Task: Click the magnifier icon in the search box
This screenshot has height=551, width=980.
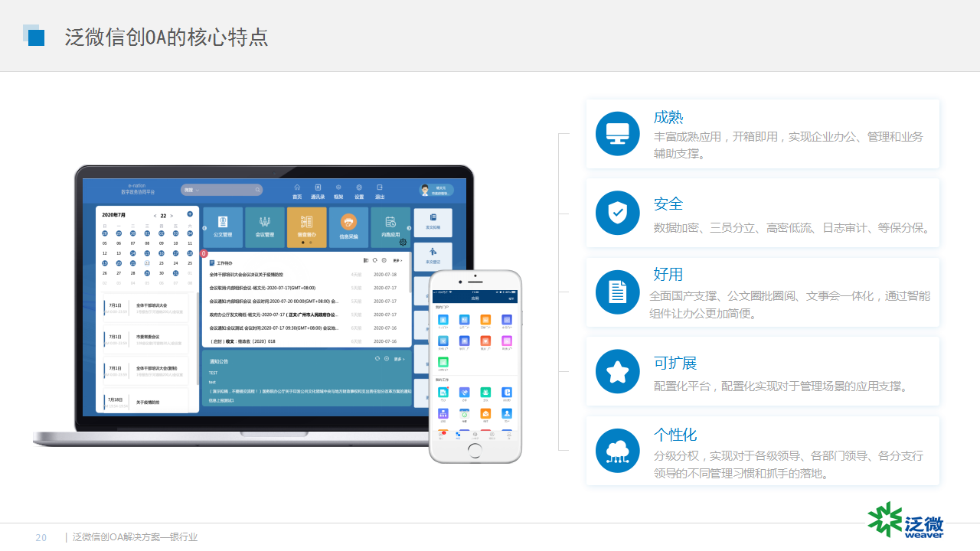Action: [257, 190]
